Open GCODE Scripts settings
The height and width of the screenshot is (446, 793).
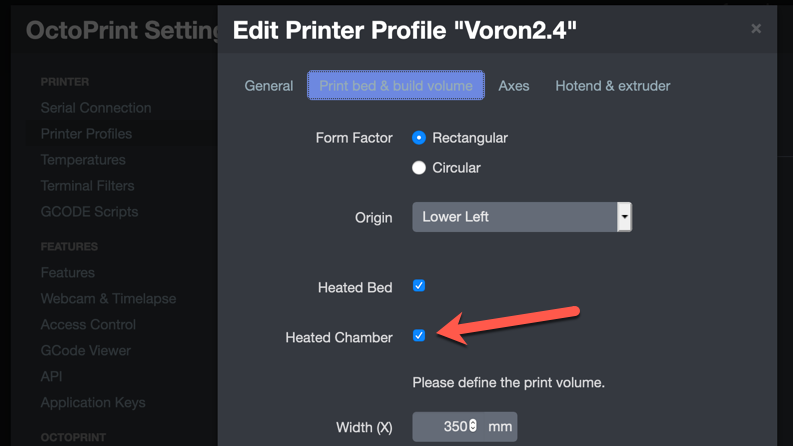[x=89, y=212]
